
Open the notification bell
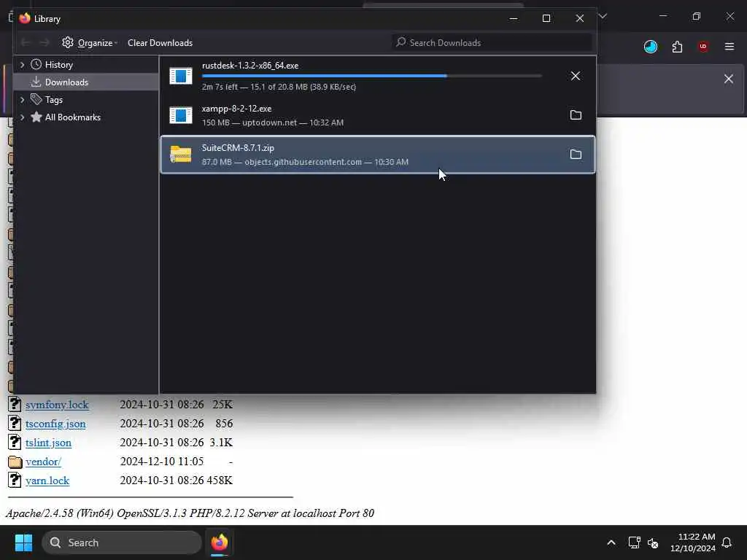(x=727, y=542)
